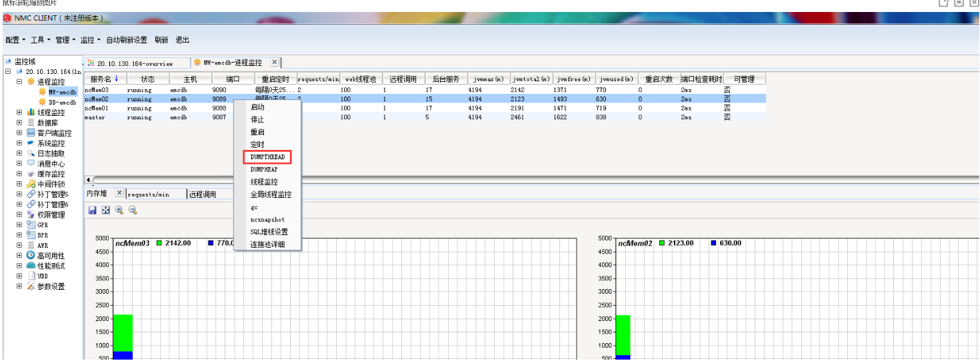This screenshot has width=980, height=363.
Task: Choose DUMPTHREAD from the context menu
Action: tap(267, 157)
